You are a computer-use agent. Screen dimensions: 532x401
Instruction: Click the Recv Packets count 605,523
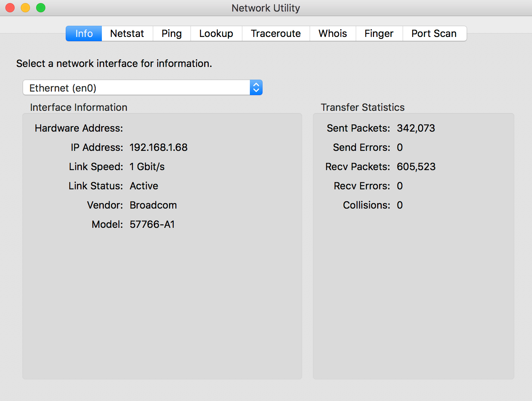pyautogui.click(x=416, y=167)
